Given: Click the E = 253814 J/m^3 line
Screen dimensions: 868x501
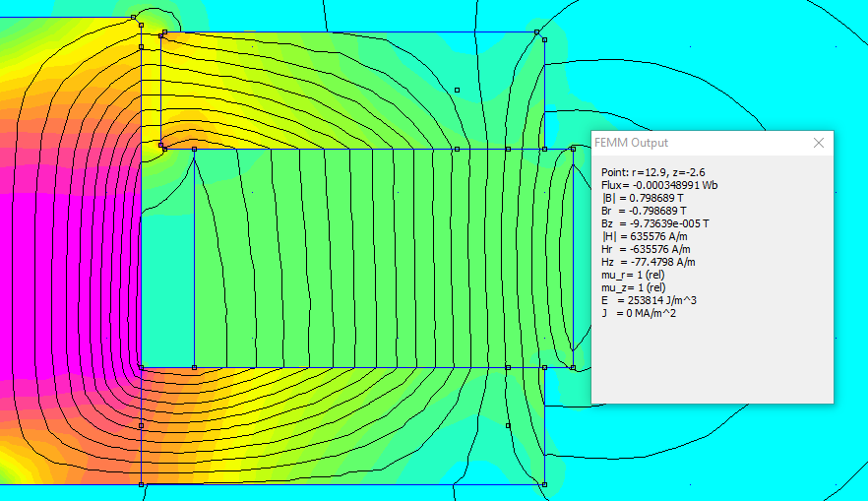Looking at the screenshot, I should coord(649,299).
